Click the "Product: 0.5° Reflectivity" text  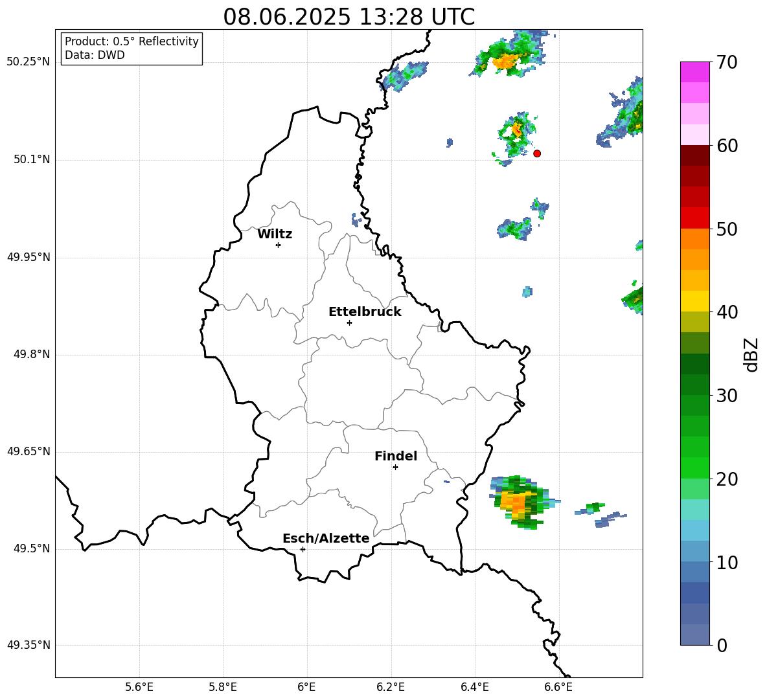click(132, 41)
